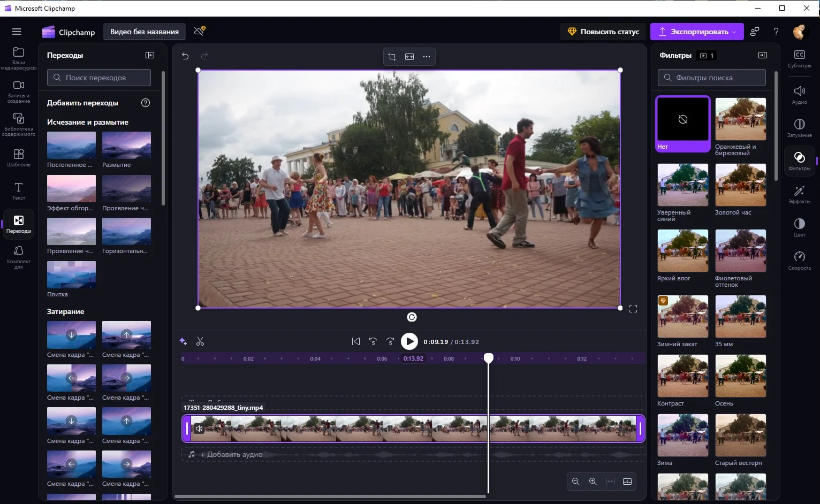The image size is (820, 504).
Task: Click the AI sparkle tool icon
Action: coord(183,341)
